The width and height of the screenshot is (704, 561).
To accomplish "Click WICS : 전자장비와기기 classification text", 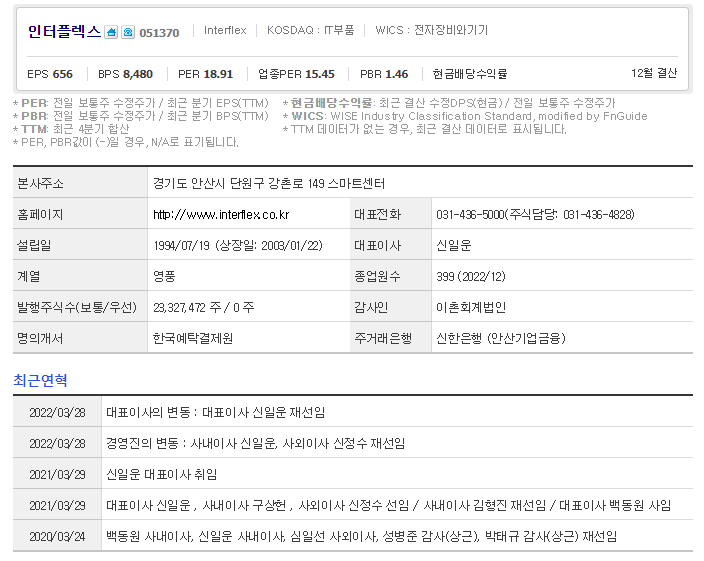I will [431, 30].
